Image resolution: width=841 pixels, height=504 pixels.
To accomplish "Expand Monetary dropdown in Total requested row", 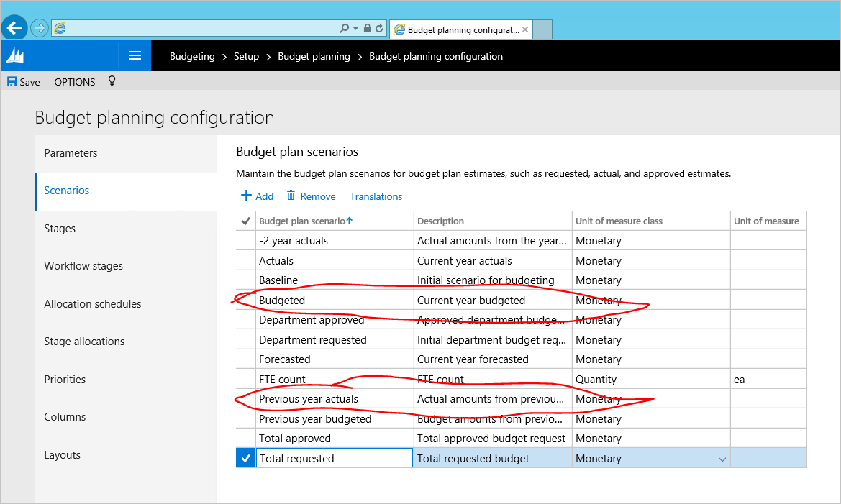I will (722, 459).
